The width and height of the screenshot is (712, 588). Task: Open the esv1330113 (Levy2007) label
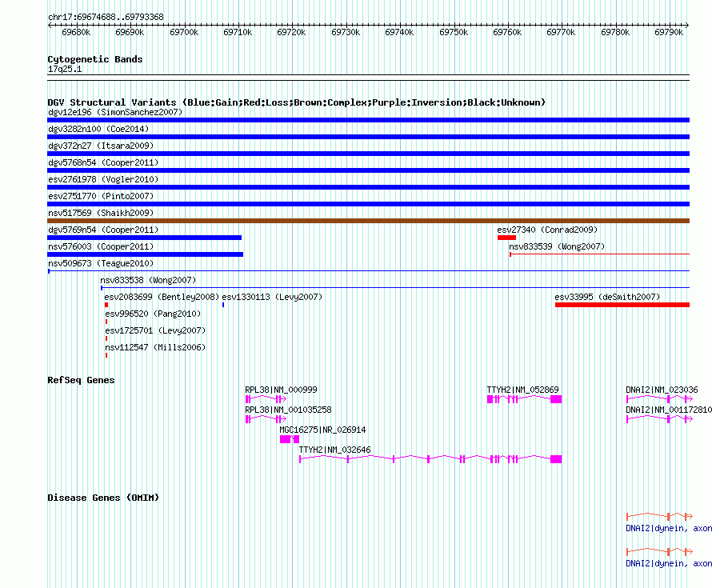coord(272,297)
